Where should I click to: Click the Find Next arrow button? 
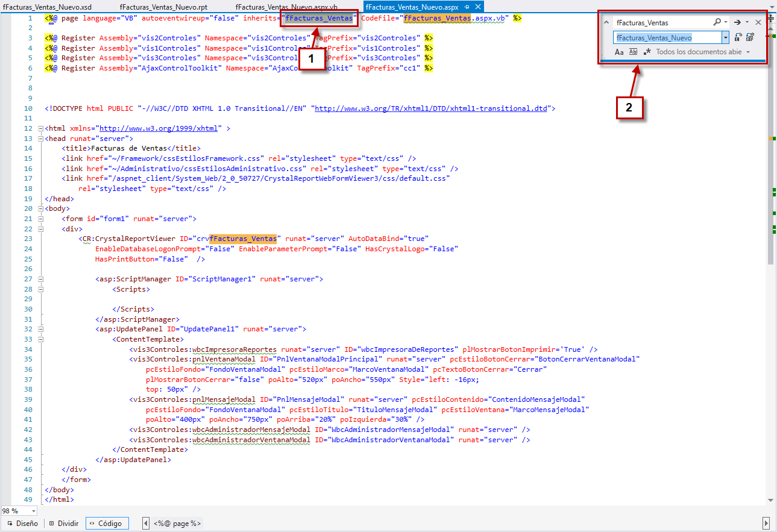pos(737,22)
